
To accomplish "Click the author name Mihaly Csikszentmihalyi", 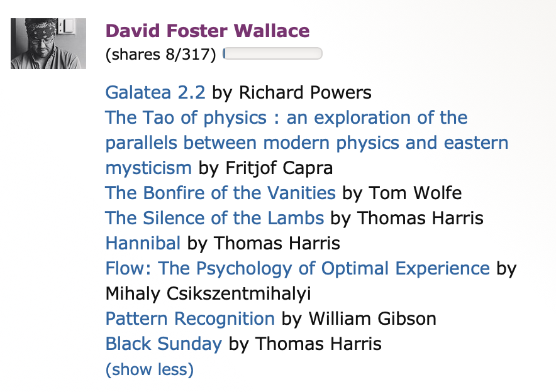I will tap(208, 293).
